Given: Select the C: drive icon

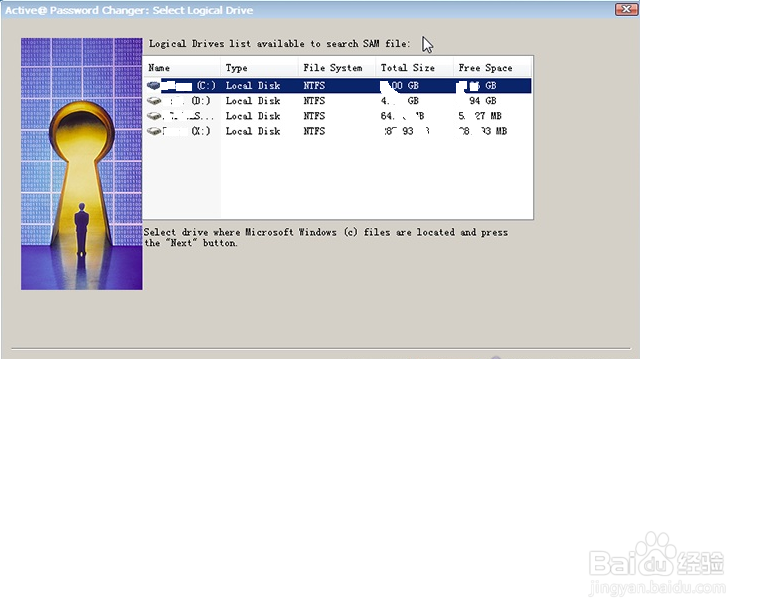Looking at the screenshot, I should (154, 86).
